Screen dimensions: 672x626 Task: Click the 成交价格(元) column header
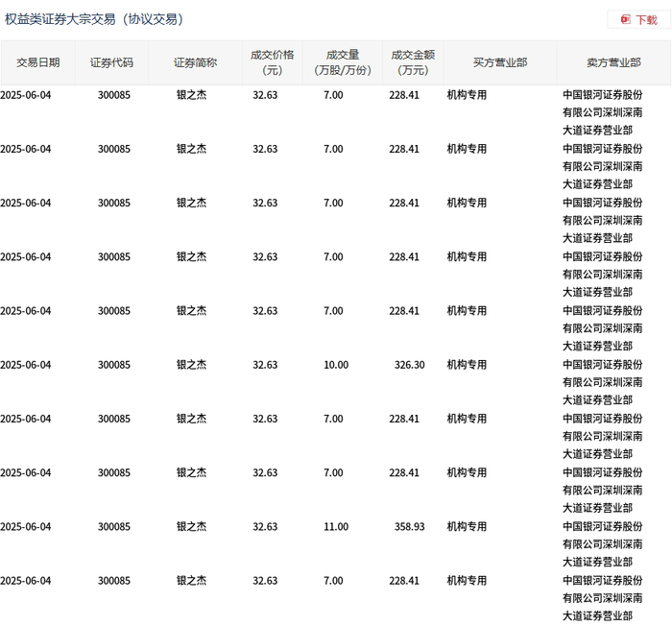point(273,62)
